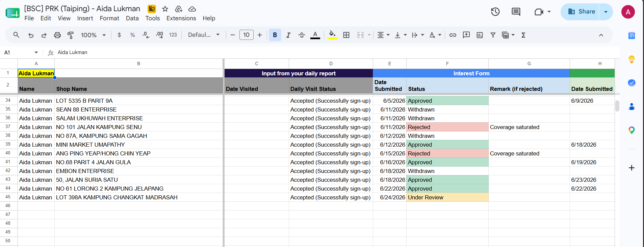Open the File menu
The height and width of the screenshot is (247, 644).
[29, 18]
